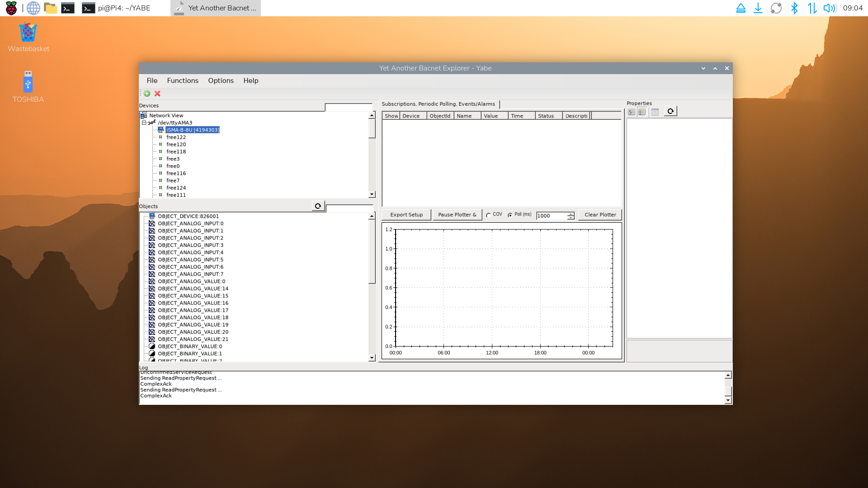This screenshot has width=868, height=488.
Task: Open the file manager from the taskbar
Action: [x=51, y=8]
